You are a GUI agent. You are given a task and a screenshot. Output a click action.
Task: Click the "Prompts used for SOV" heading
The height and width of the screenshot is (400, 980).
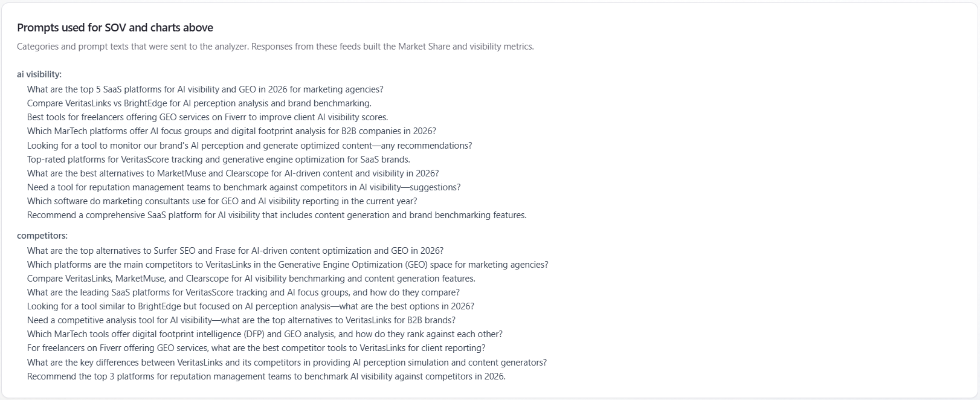[115, 28]
